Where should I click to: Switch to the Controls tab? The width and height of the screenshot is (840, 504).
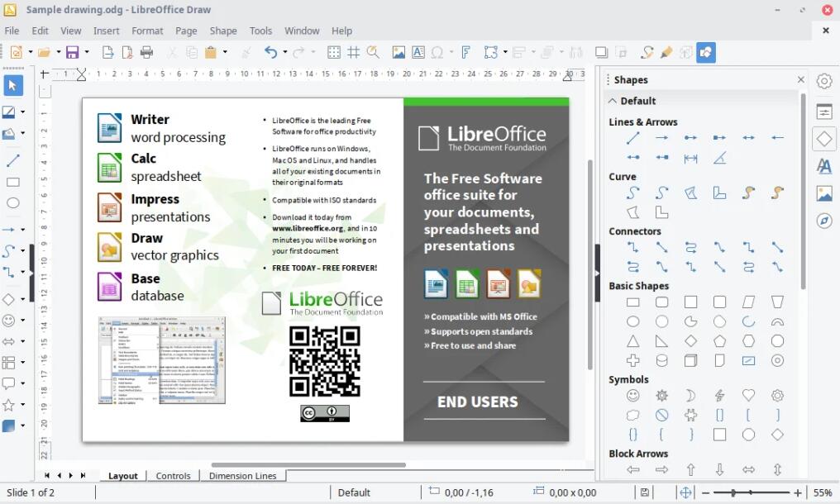pos(174,476)
